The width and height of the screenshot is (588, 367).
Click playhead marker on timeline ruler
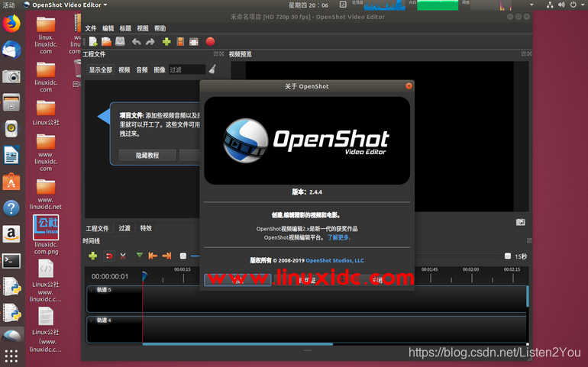pos(144,277)
